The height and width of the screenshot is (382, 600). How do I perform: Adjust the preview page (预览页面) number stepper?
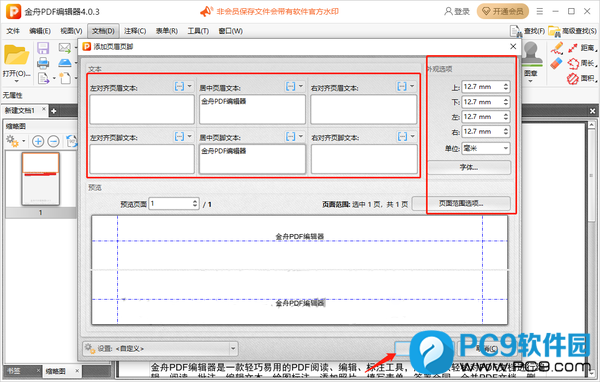click(x=195, y=203)
